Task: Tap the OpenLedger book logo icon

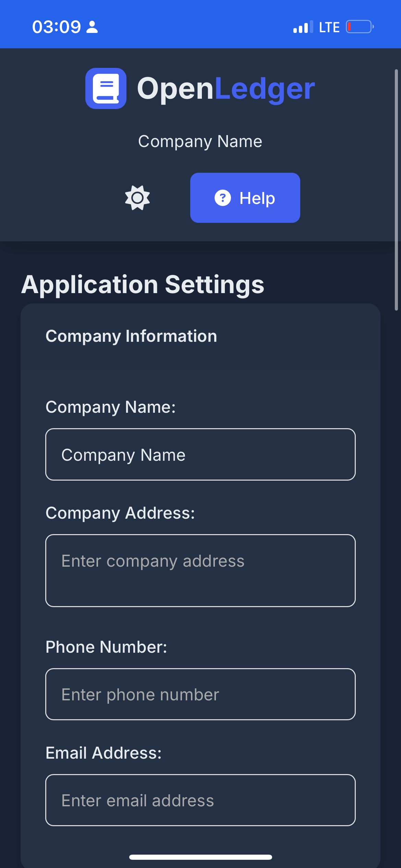Action: [x=106, y=88]
